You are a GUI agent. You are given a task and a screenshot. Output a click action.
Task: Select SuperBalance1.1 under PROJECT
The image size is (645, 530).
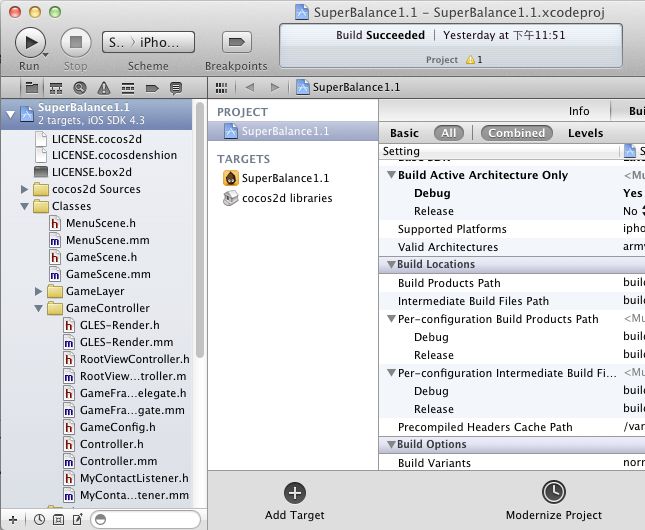click(x=293, y=131)
